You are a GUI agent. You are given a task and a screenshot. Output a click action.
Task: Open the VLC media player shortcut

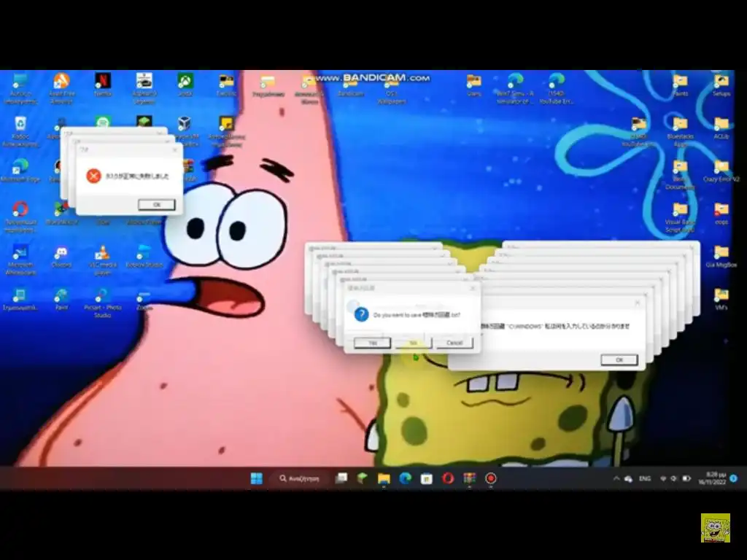(102, 259)
